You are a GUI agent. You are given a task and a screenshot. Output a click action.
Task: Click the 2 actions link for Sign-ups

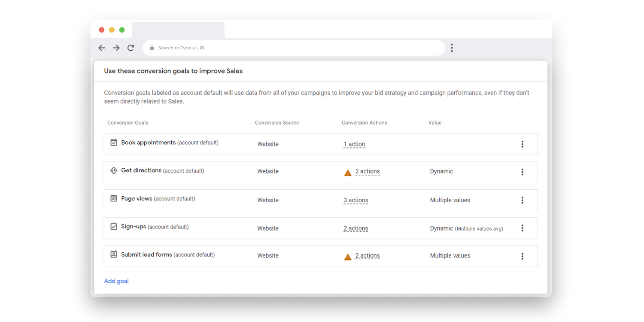point(356,228)
